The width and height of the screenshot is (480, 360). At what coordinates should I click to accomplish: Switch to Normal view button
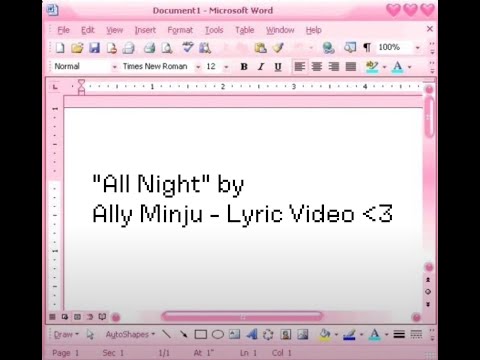click(52, 317)
